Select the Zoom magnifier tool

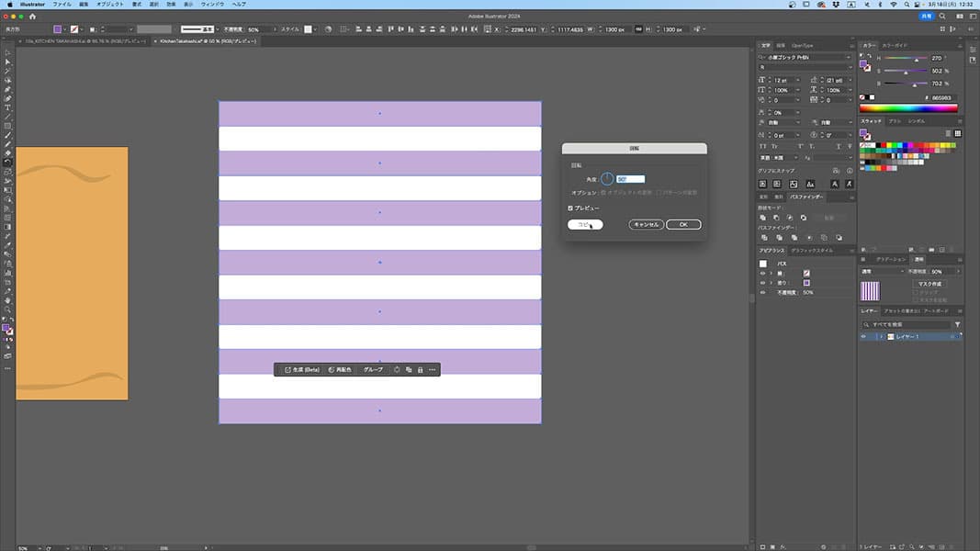[7, 309]
